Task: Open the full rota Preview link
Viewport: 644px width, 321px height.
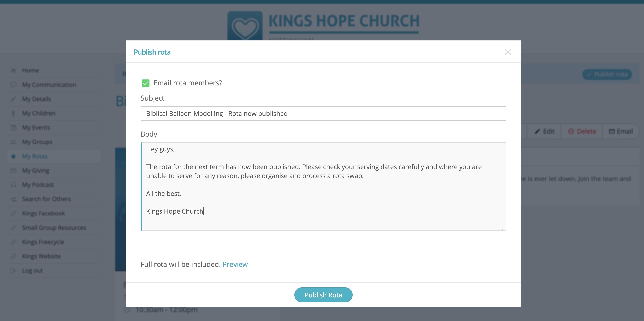Action: [x=235, y=264]
